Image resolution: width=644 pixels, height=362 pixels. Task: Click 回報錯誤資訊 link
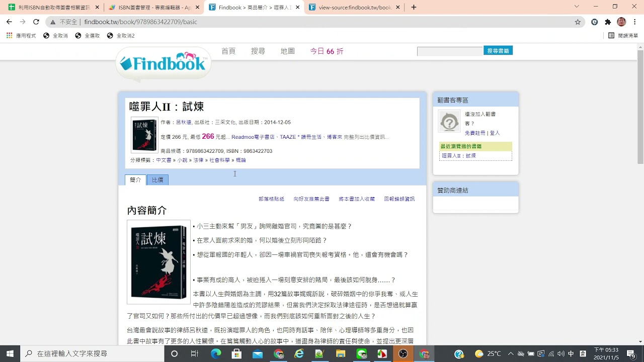[399, 199]
